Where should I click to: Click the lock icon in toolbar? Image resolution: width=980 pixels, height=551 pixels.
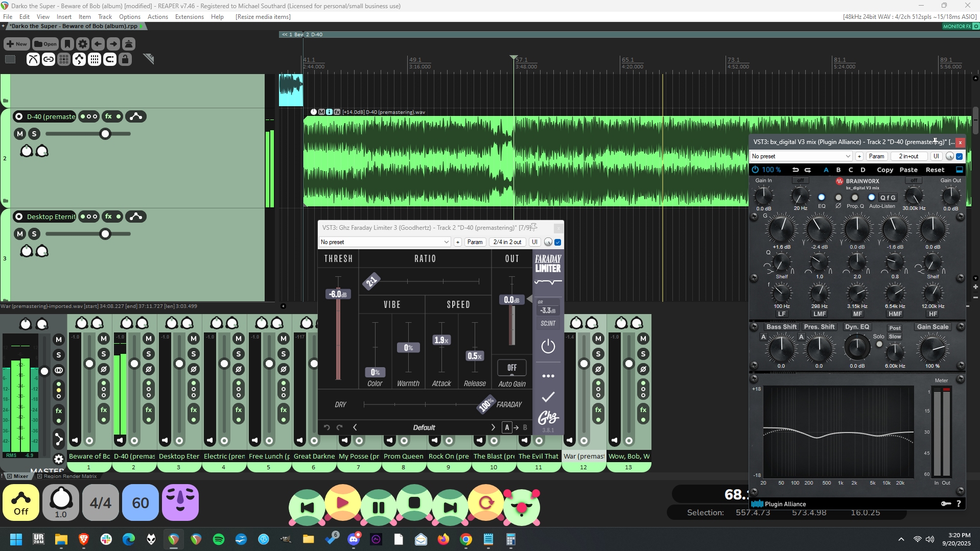(125, 59)
